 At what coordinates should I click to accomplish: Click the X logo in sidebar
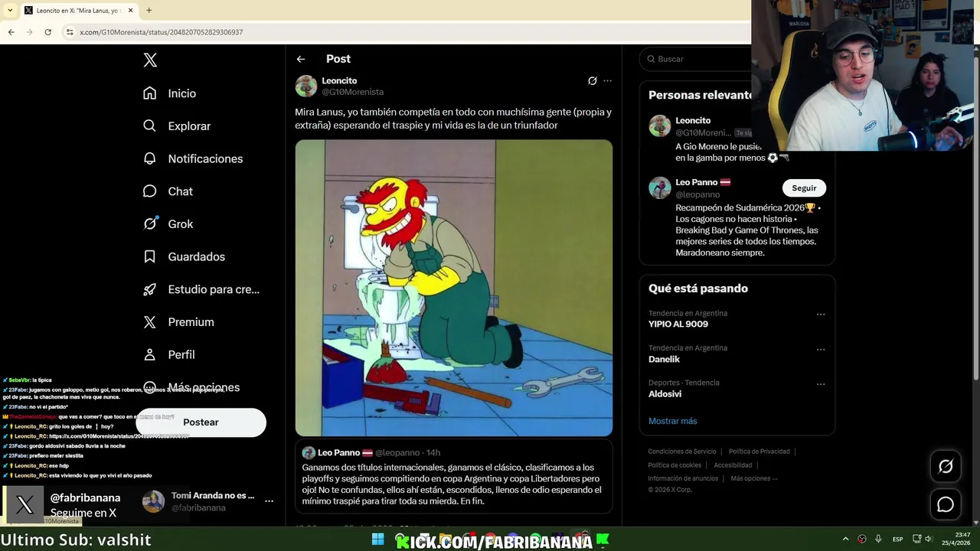150,60
